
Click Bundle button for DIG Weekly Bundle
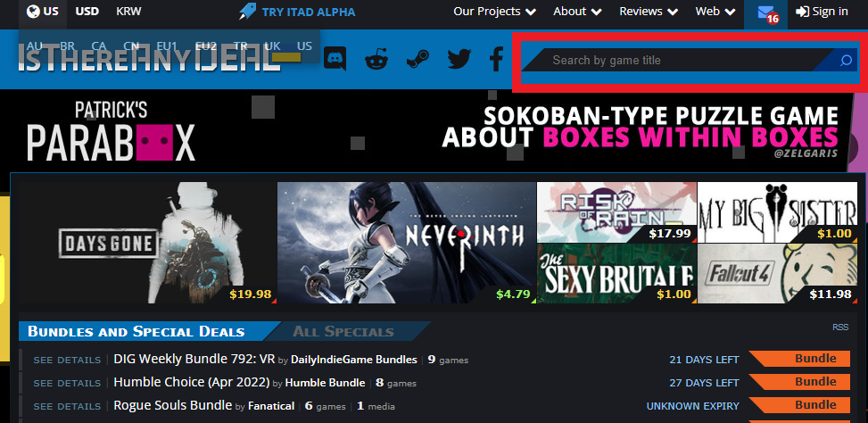pyautogui.click(x=800, y=359)
